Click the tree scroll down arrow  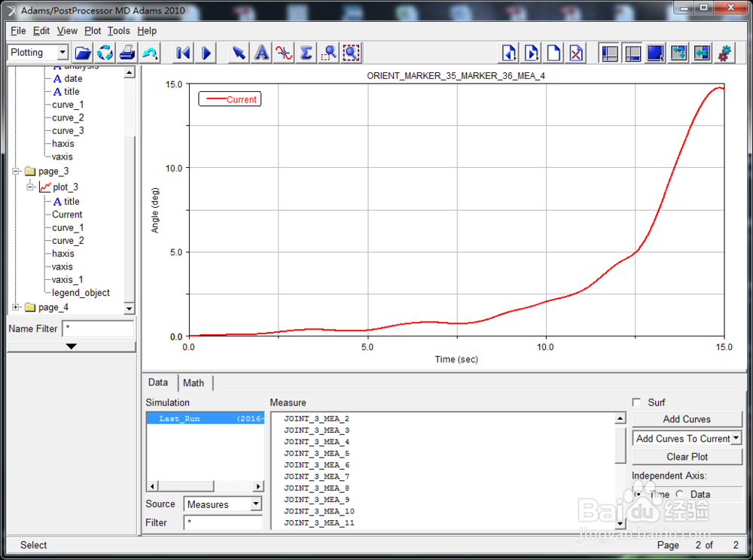129,309
